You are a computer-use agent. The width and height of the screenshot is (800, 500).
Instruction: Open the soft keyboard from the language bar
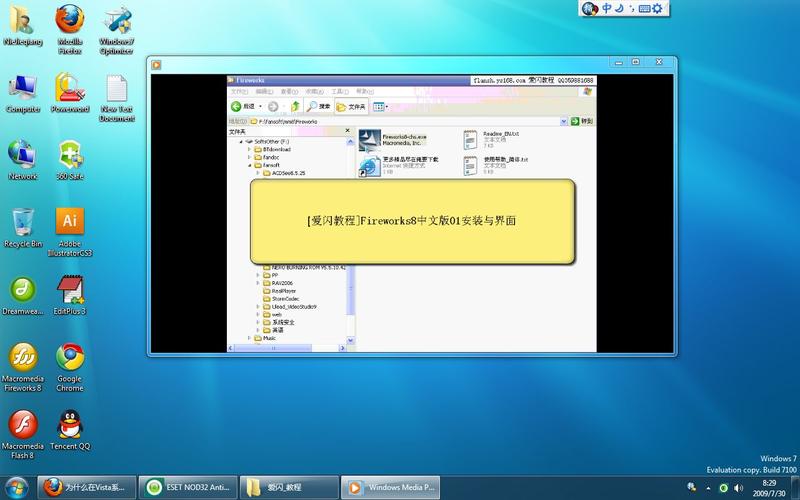click(644, 8)
